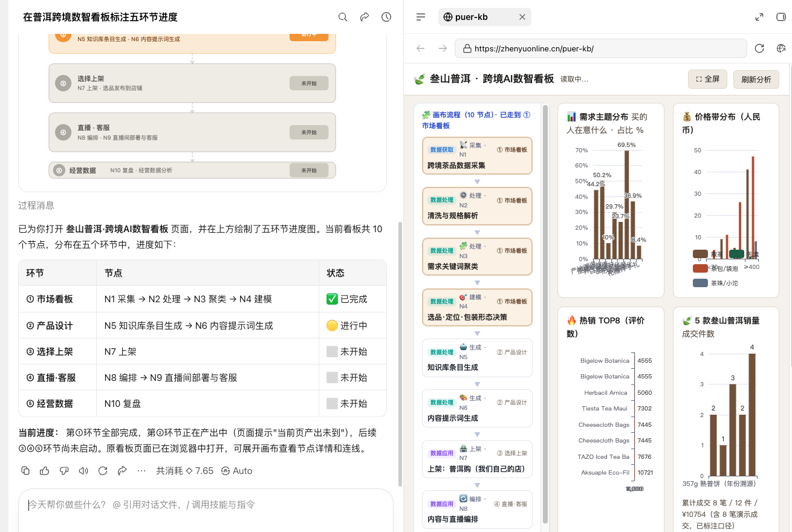Reload the page with the refresh icon
The height and width of the screenshot is (532, 792).
759,48
